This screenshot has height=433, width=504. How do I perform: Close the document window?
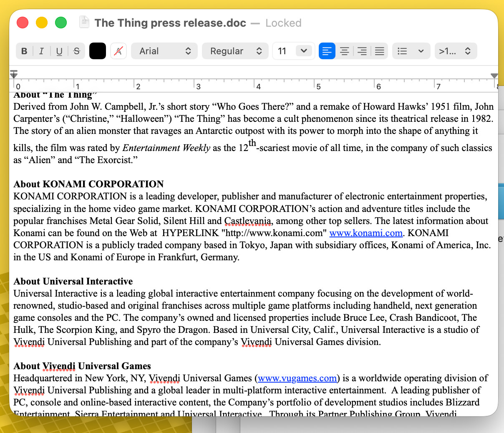(23, 23)
